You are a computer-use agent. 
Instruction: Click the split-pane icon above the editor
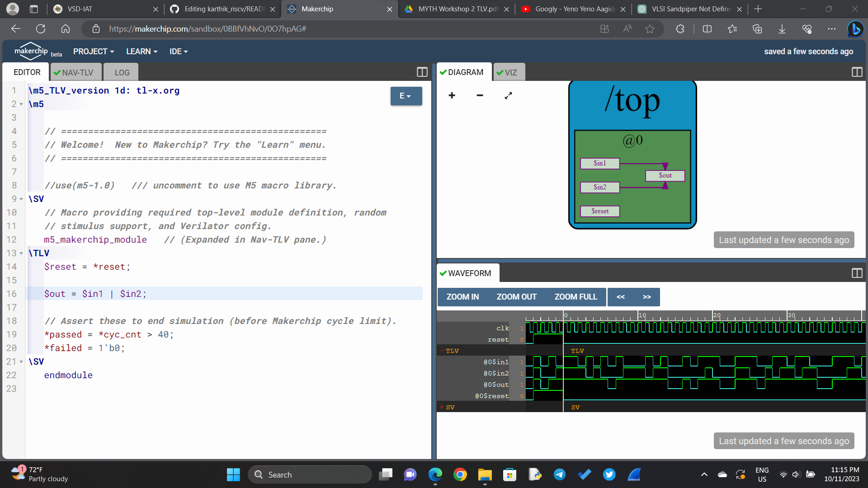(x=422, y=72)
